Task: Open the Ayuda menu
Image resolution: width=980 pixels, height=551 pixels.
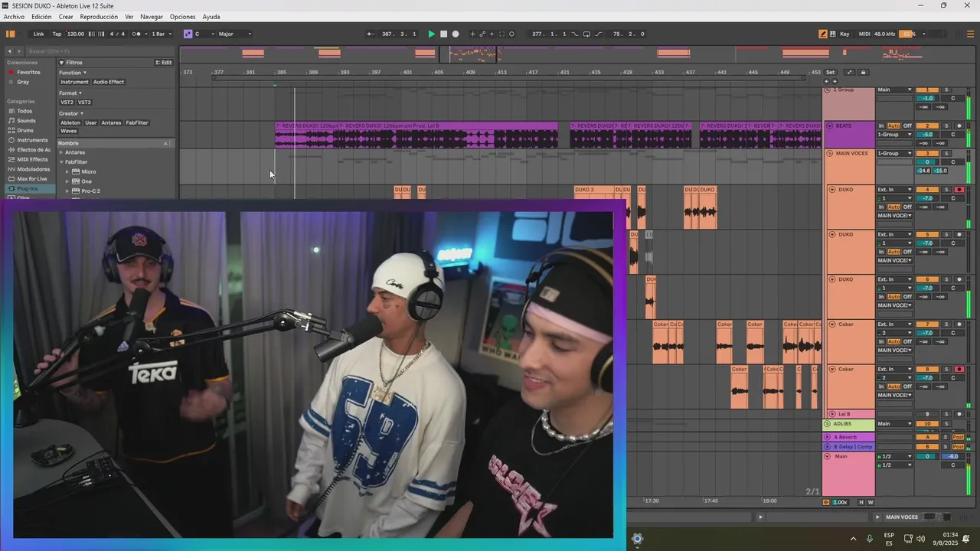Action: (211, 17)
